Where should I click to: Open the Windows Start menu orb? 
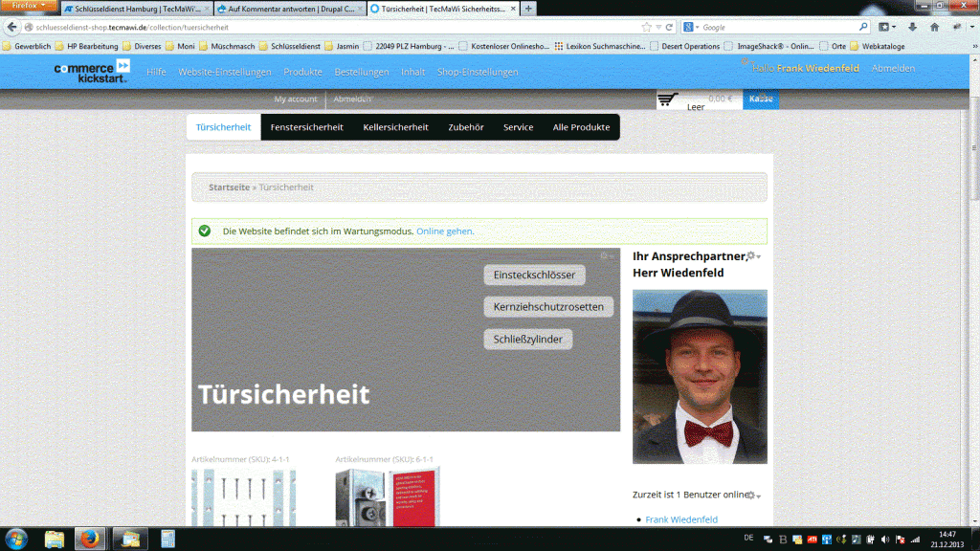click(x=17, y=538)
